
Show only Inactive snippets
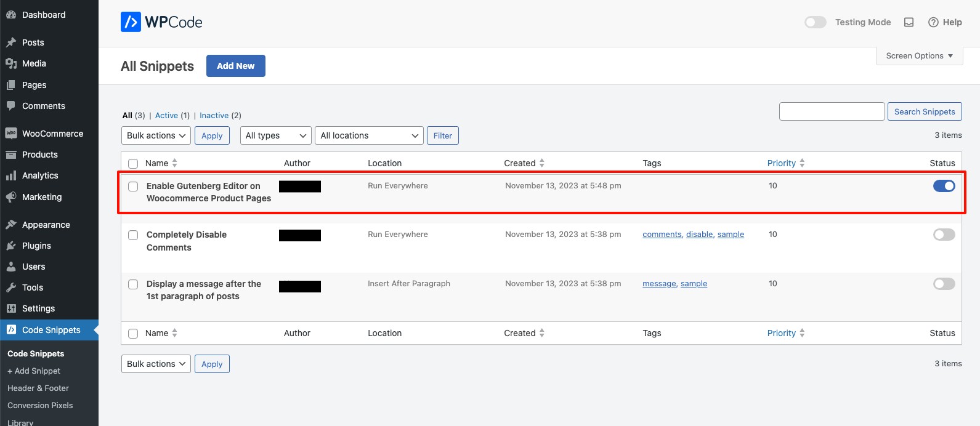coord(214,115)
